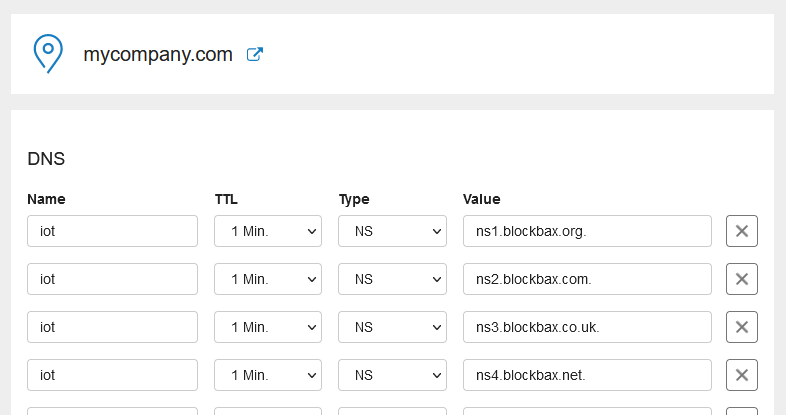Change Type dropdown for ns4.blockbax.net. row
This screenshot has width=786, height=415.
(392, 375)
